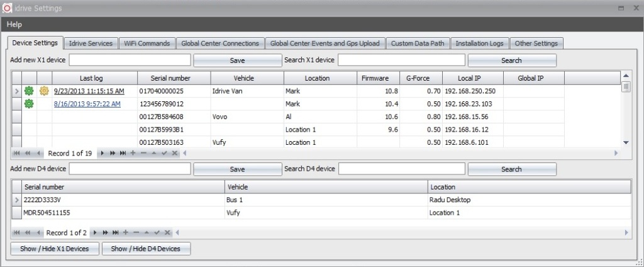The width and height of the screenshot is (644, 267).
Task: Go to next page in X1 navigator
Action: pos(113,154)
